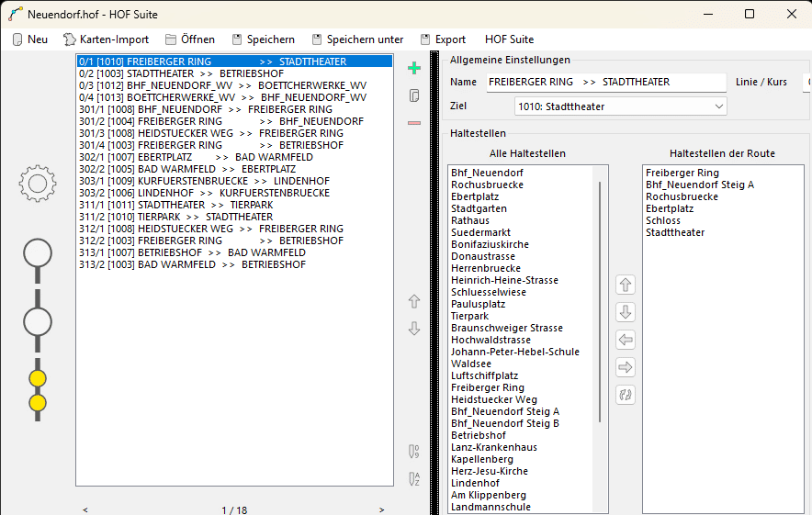Click the gear settings icon in sidebar

pos(38,184)
